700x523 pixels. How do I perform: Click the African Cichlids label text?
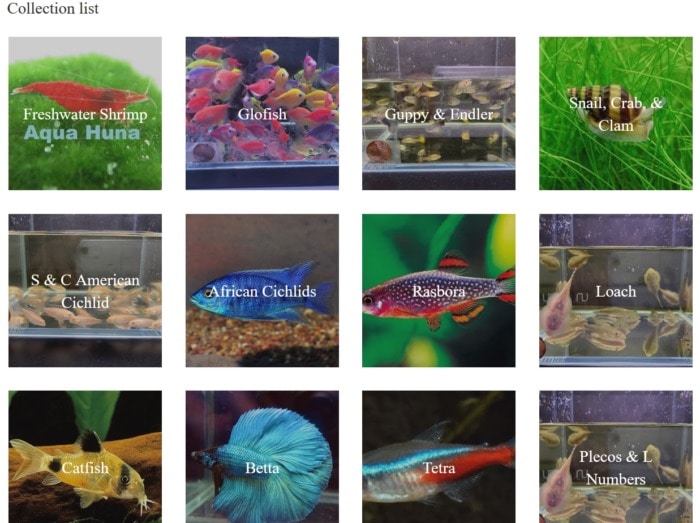[x=262, y=291]
